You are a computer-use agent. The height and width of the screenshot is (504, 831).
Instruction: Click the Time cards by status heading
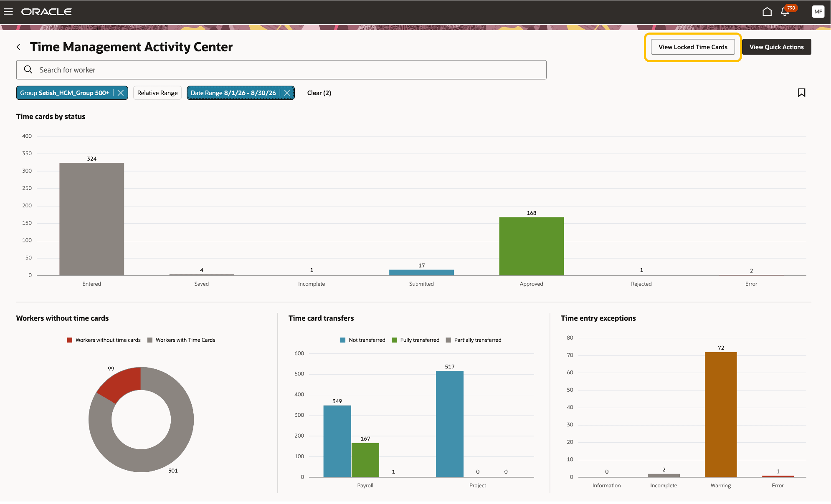click(x=51, y=116)
